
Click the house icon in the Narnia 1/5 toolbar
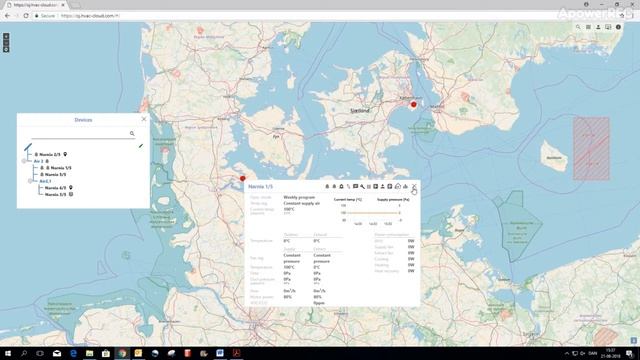click(x=398, y=186)
